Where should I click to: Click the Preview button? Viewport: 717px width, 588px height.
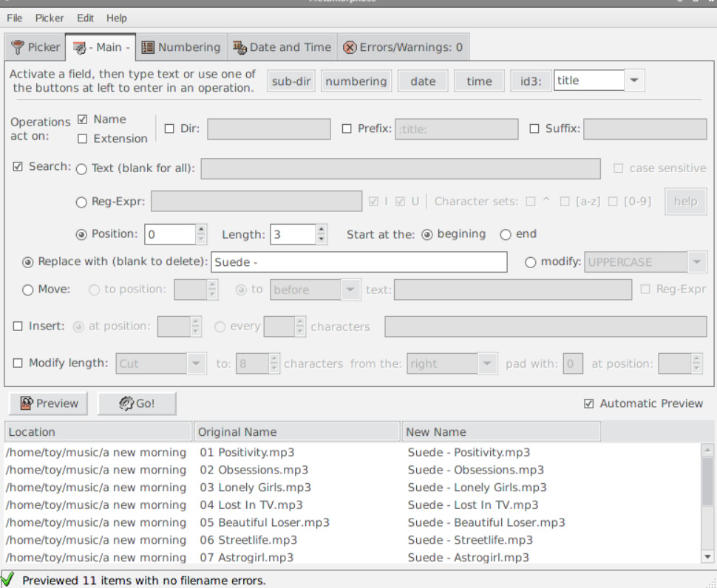tap(48, 403)
